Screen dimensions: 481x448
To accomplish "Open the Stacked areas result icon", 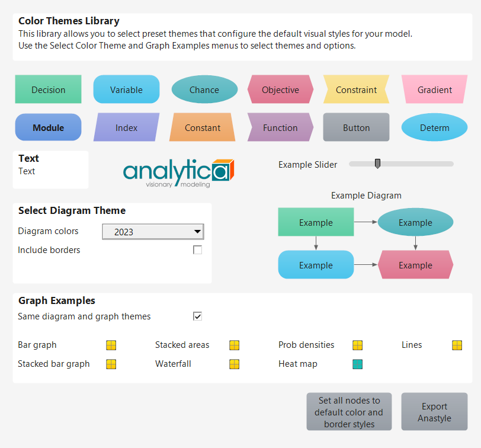I will tap(235, 345).
